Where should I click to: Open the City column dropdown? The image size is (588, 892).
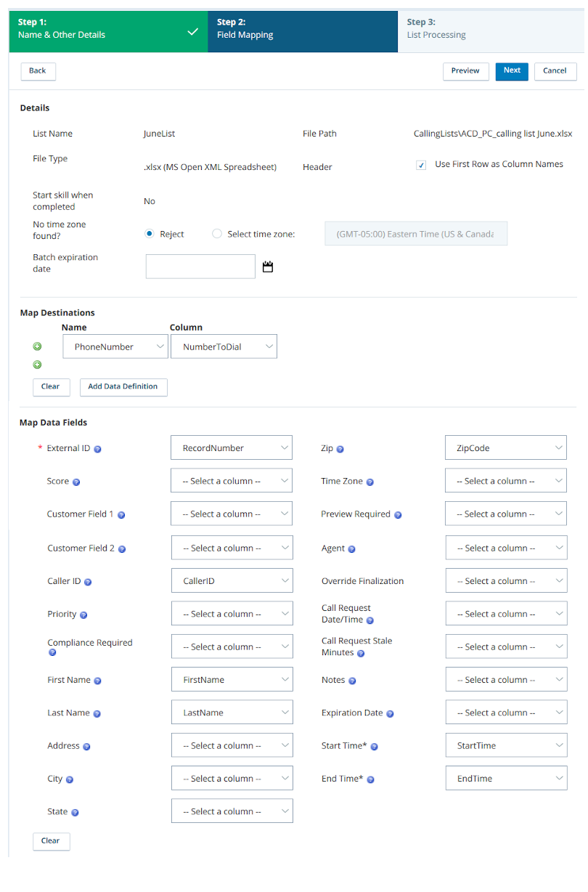232,778
